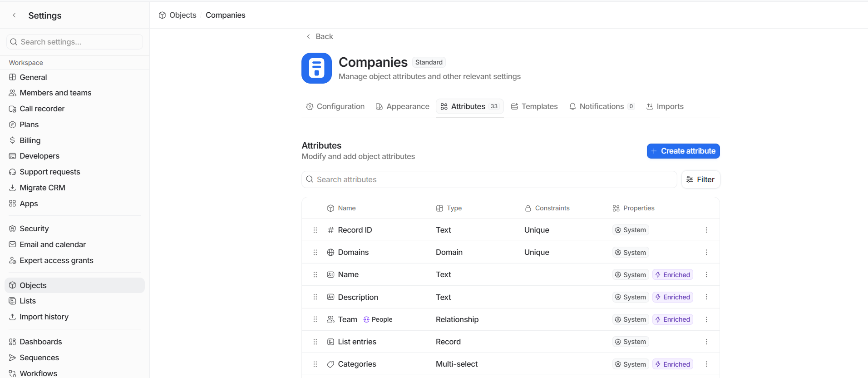Open the Templates tab
The width and height of the screenshot is (868, 378).
click(x=534, y=106)
